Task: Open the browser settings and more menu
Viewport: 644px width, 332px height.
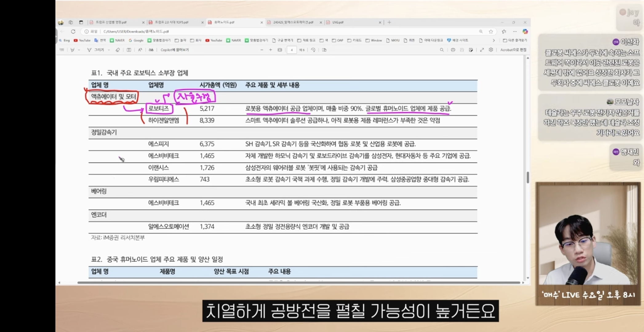Action: (x=515, y=31)
